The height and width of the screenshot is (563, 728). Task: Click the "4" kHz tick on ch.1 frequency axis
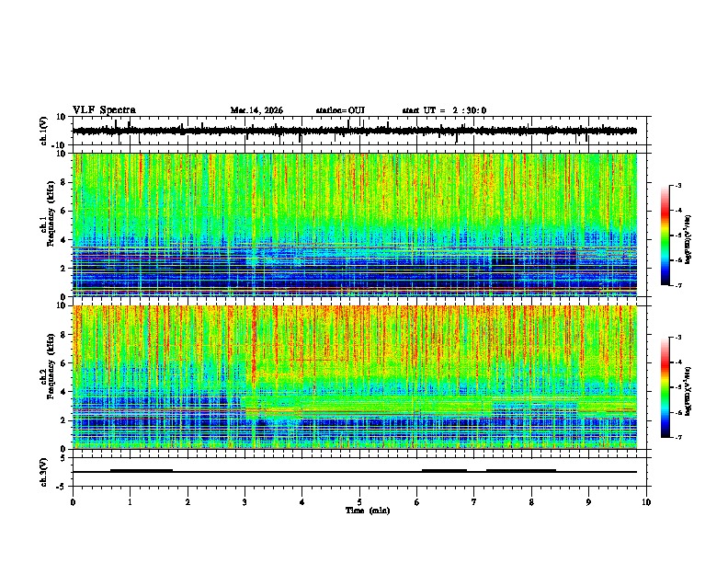click(64, 240)
